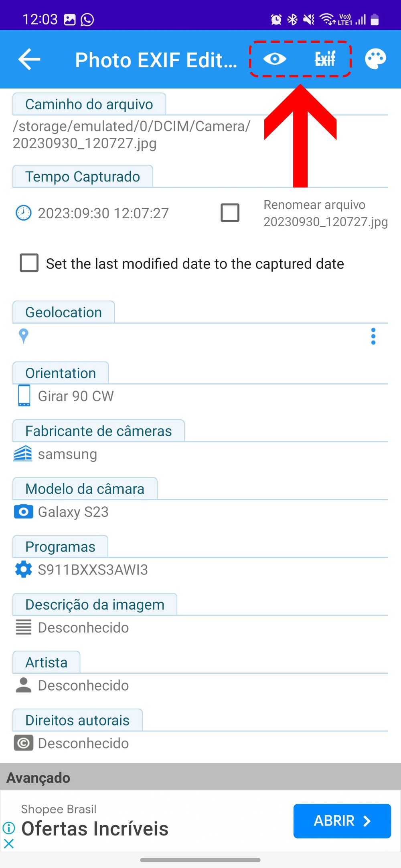Enable the Renomear arquivo checkbox
The width and height of the screenshot is (401, 868).
coord(230,213)
